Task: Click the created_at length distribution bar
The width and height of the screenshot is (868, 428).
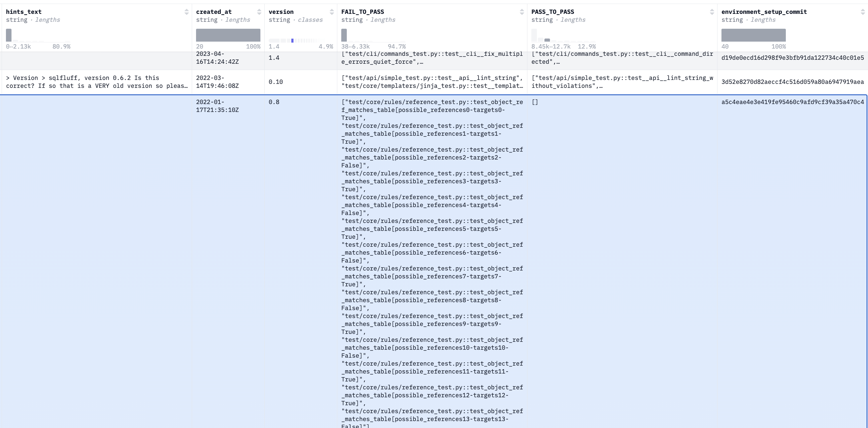Action: tap(228, 35)
